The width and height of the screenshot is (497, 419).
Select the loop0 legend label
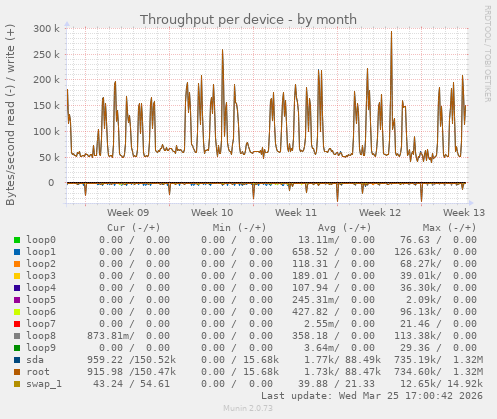pos(41,240)
